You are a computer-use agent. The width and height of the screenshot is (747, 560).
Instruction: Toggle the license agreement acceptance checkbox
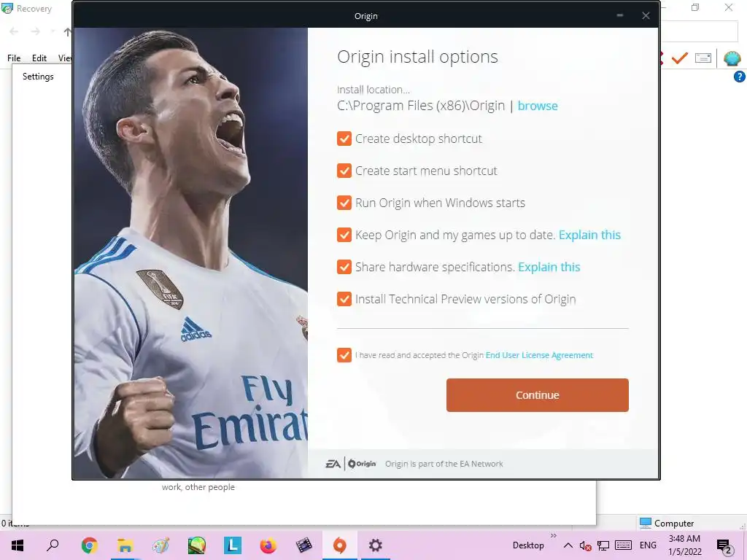click(x=344, y=355)
